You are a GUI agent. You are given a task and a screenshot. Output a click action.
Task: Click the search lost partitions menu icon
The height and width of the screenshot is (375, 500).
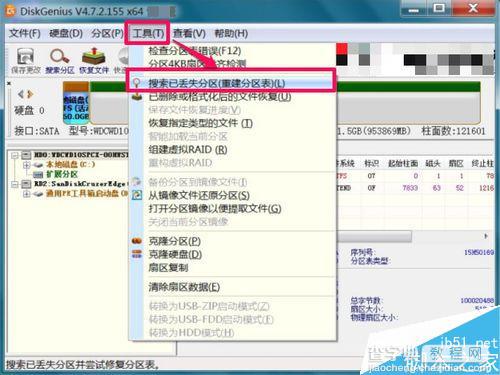coord(137,83)
